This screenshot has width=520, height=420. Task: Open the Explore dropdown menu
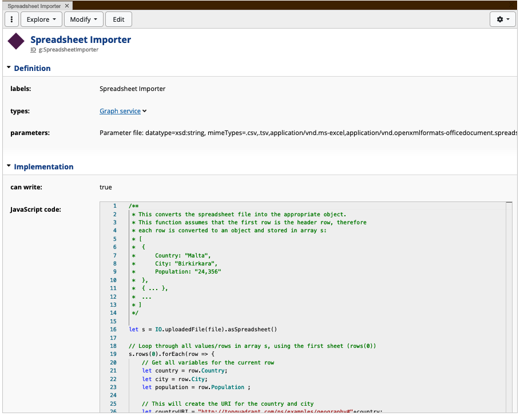pyautogui.click(x=41, y=19)
